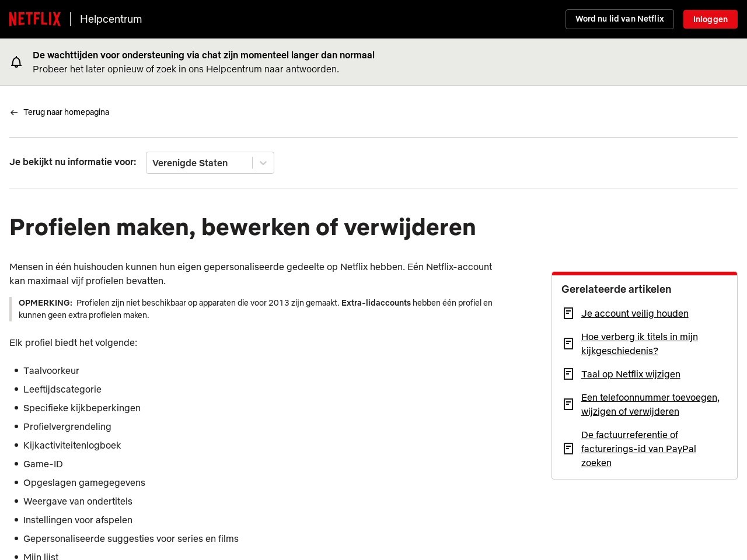Open the Helpcentrum header link
Image resolution: width=747 pixels, height=560 pixels.
pos(111,19)
